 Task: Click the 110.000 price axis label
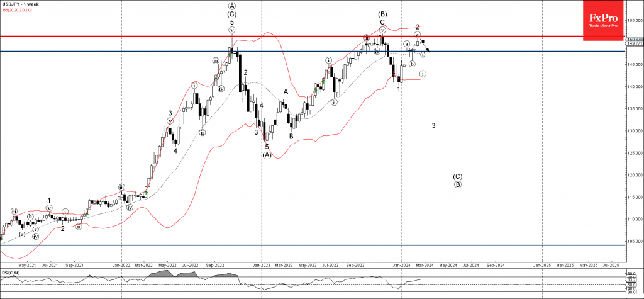pyautogui.click(x=634, y=219)
